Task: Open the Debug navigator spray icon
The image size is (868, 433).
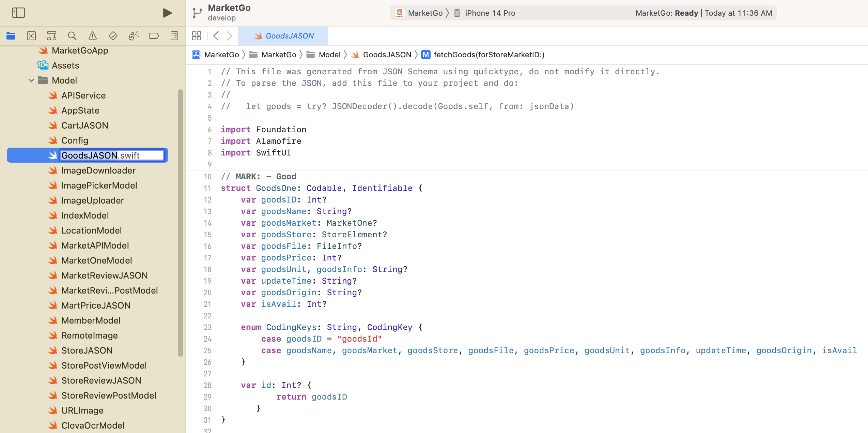Action: [133, 36]
